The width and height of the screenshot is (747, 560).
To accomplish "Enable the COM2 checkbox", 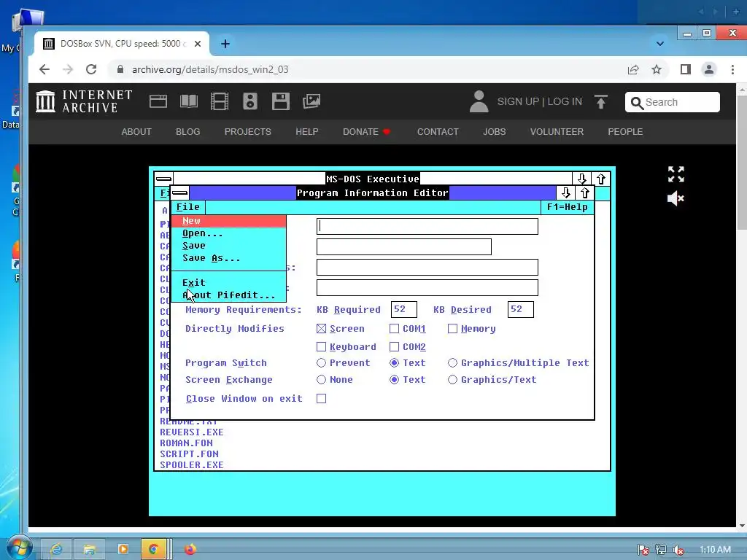I will point(394,346).
